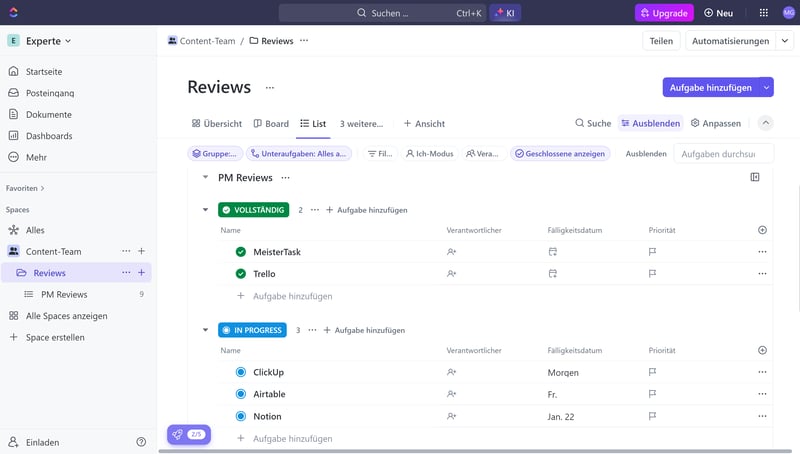Open the Experte workspace dropdown
The height and width of the screenshot is (454, 800).
click(40, 41)
